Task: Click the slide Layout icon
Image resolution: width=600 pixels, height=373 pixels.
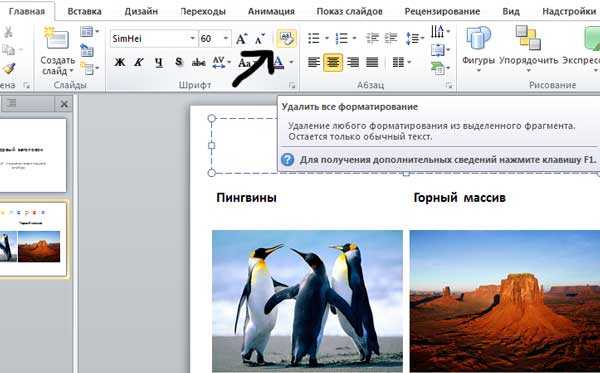Action: point(87,31)
